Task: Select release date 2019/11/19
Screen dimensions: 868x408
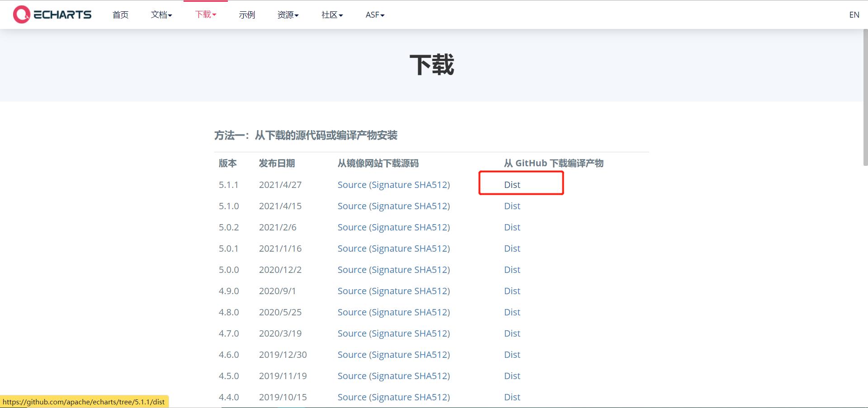Action: [283, 376]
